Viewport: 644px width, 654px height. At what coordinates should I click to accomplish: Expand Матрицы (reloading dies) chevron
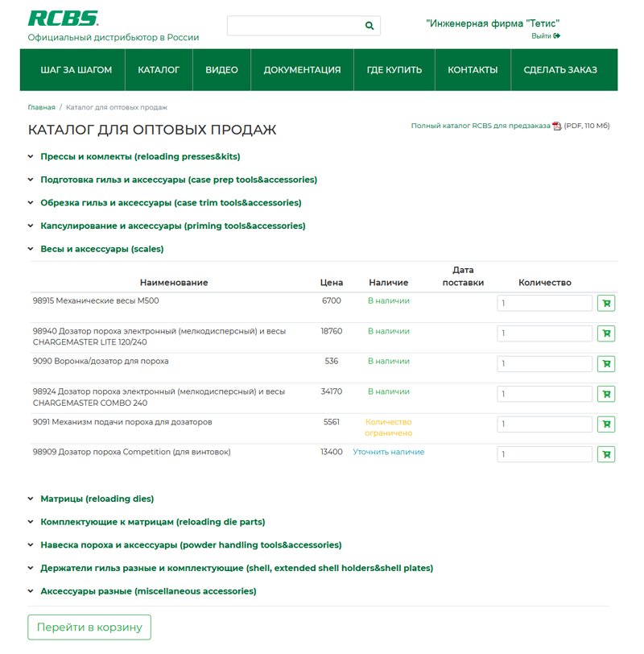[31, 499]
